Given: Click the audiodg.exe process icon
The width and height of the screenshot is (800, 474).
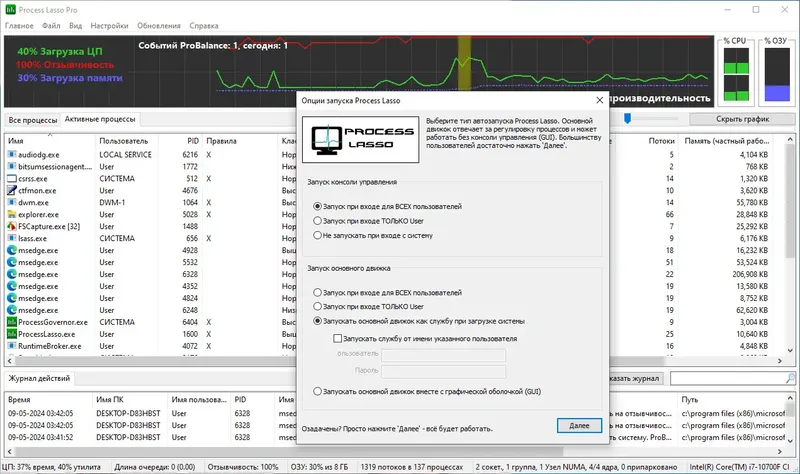Looking at the screenshot, I should coord(12,155).
